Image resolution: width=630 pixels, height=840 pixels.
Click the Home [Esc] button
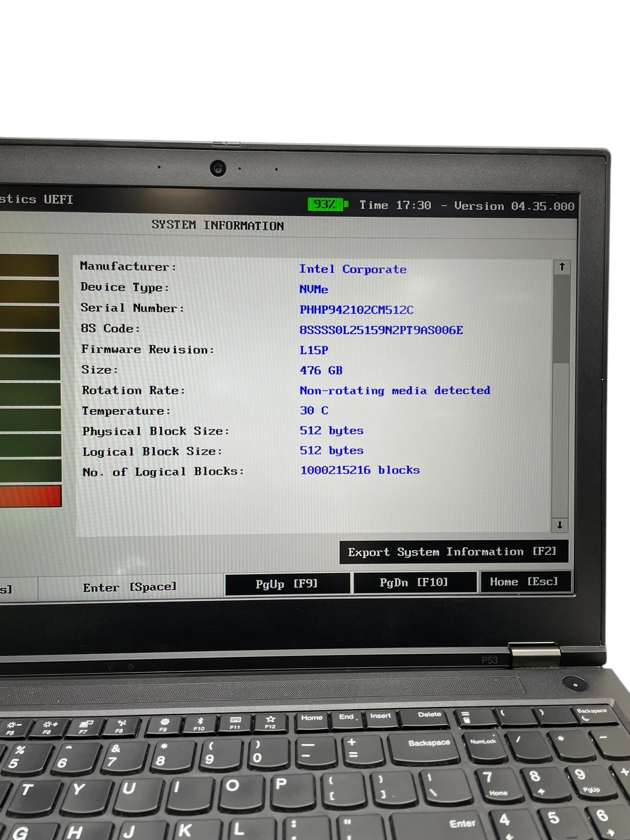(x=526, y=581)
